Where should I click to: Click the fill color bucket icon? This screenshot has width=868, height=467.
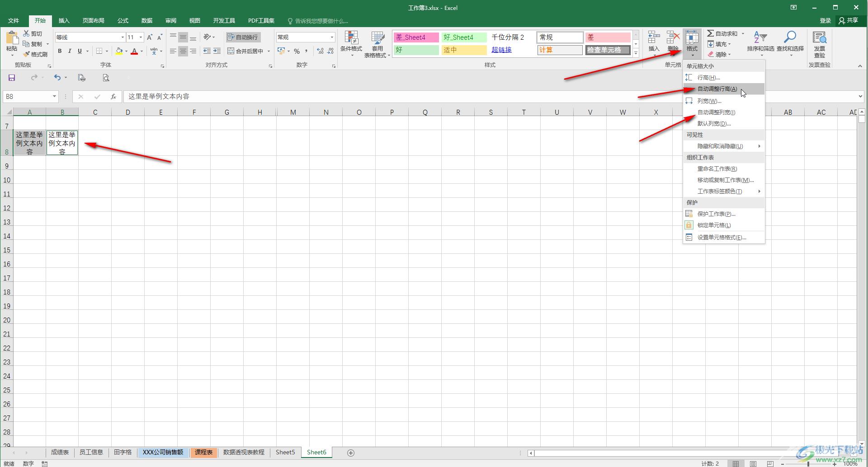119,51
